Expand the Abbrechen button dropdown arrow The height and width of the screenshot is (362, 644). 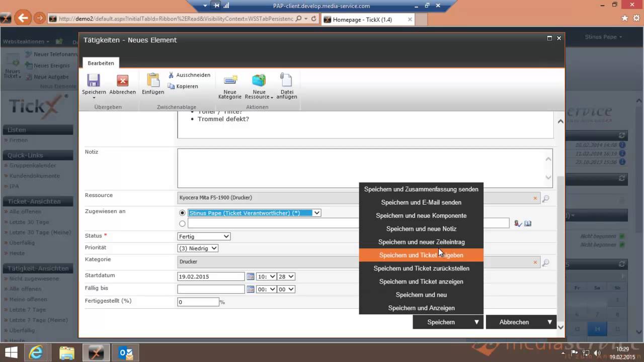[549, 322]
